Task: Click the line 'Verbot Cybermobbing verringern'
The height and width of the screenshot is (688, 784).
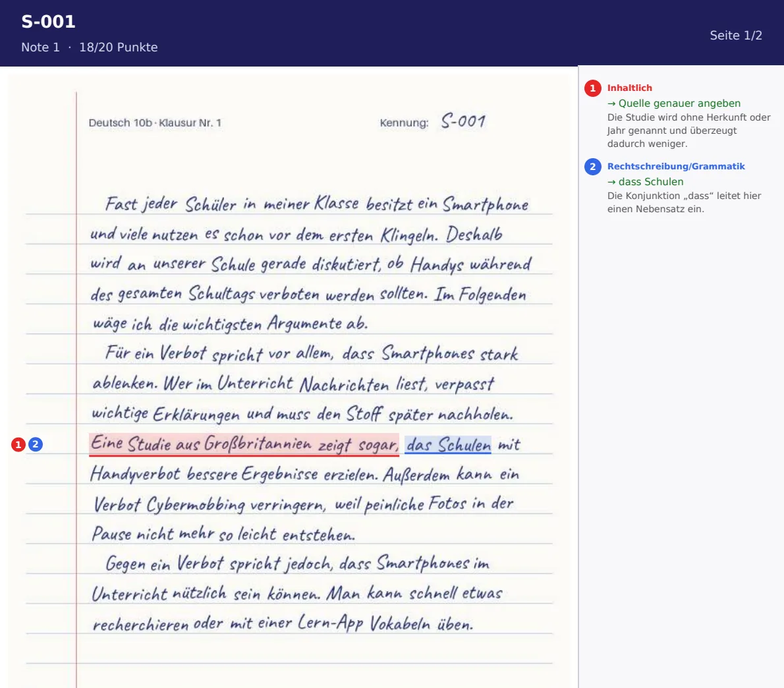Action: click(x=304, y=503)
